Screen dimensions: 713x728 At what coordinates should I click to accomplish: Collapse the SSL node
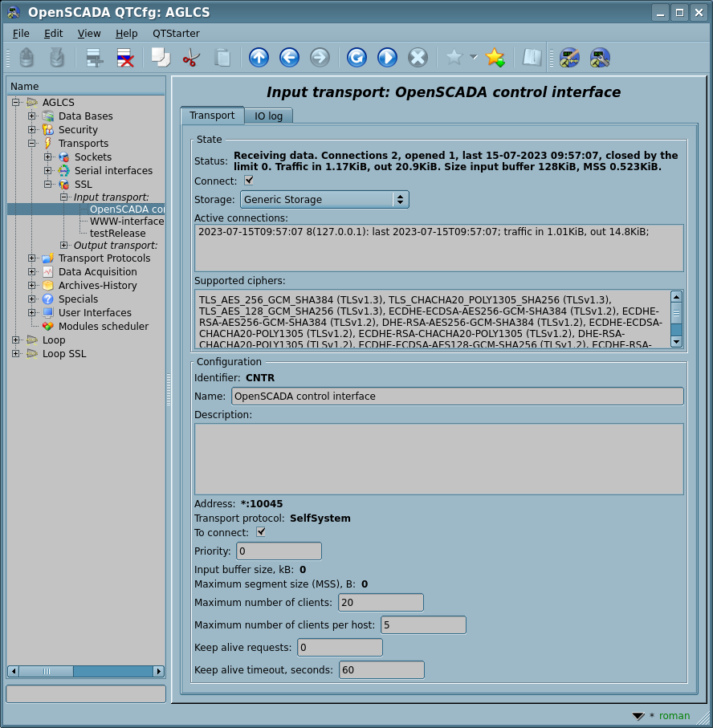[x=48, y=185]
